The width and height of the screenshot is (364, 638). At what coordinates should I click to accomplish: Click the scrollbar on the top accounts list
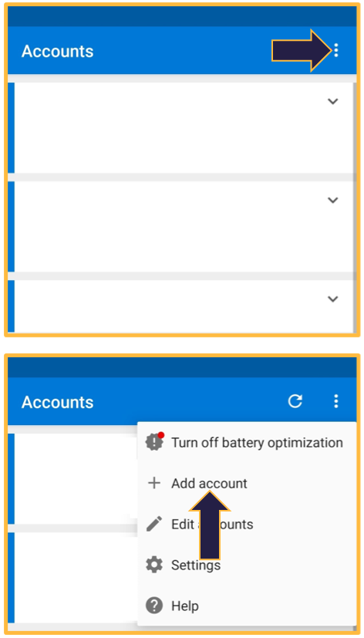pyautogui.click(x=355, y=208)
